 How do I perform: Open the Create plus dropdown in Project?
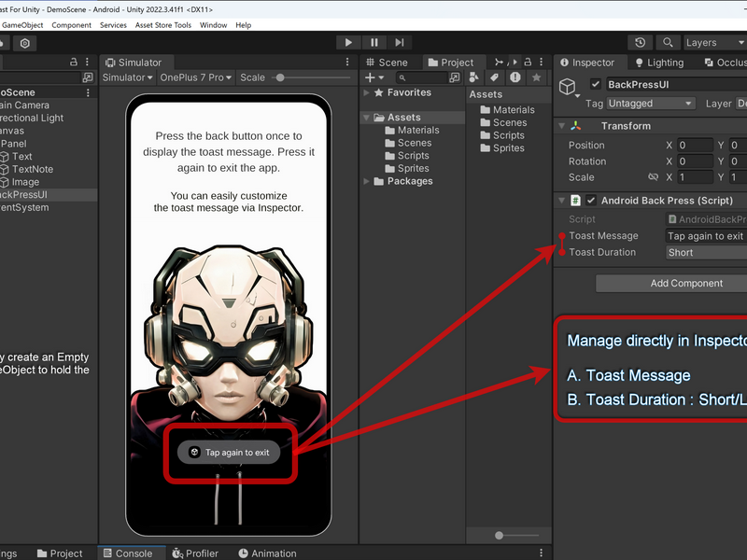374,77
